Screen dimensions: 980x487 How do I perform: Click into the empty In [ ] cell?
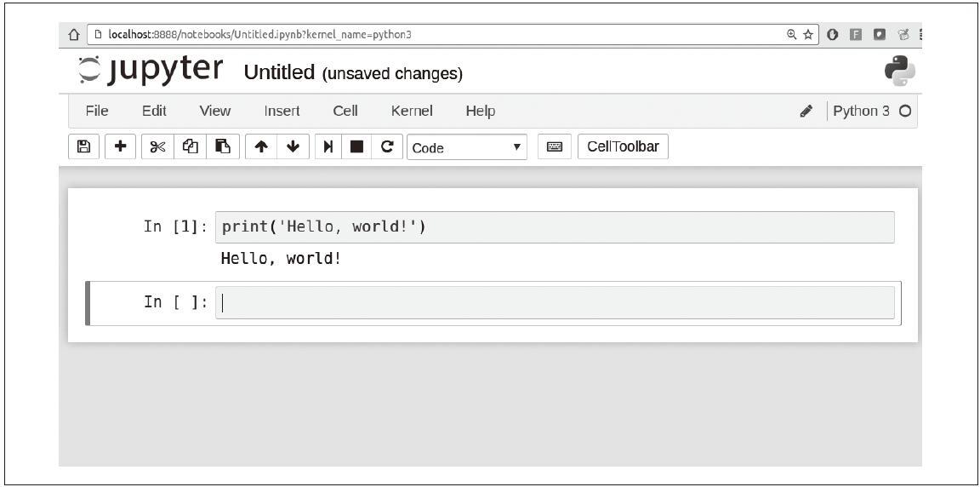coord(555,302)
